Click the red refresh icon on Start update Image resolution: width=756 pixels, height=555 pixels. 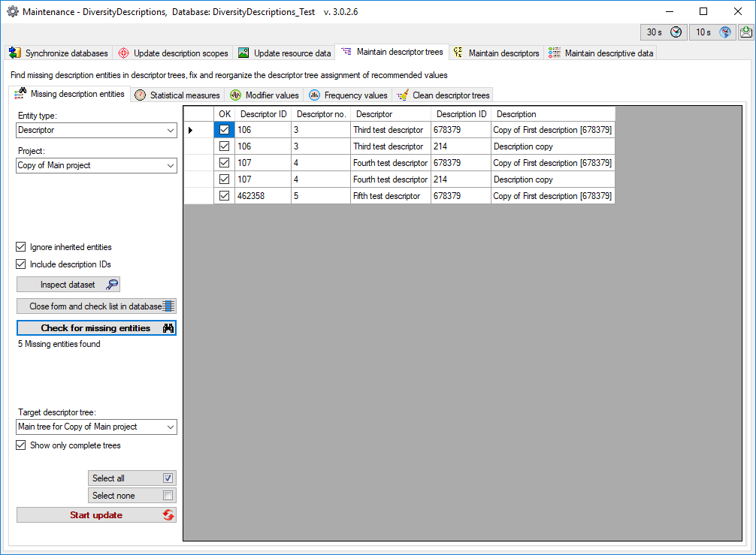click(168, 515)
